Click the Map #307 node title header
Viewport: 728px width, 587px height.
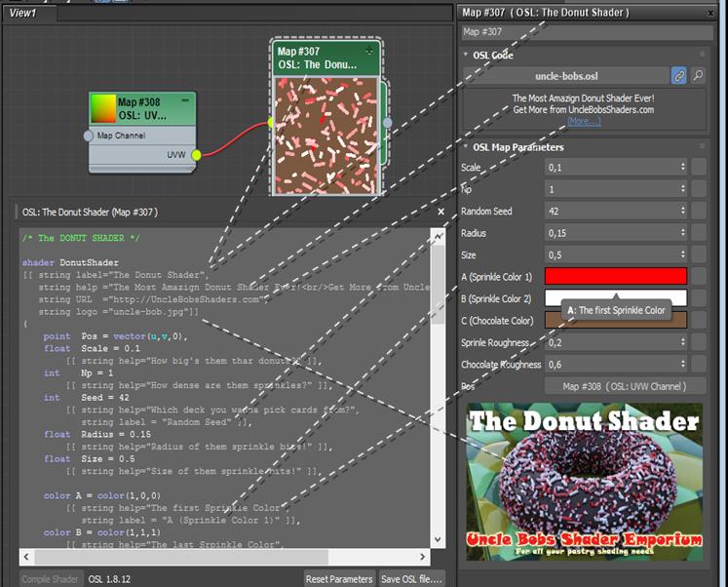[x=326, y=59]
